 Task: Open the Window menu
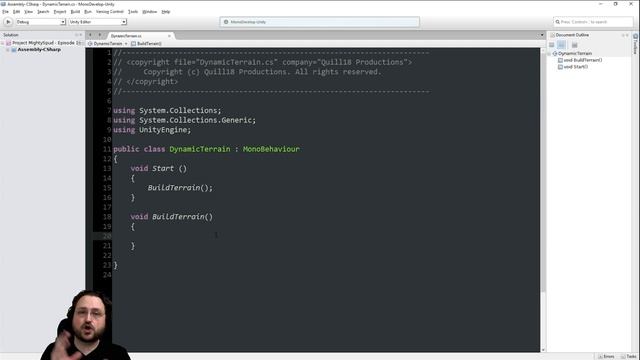[x=149, y=12]
